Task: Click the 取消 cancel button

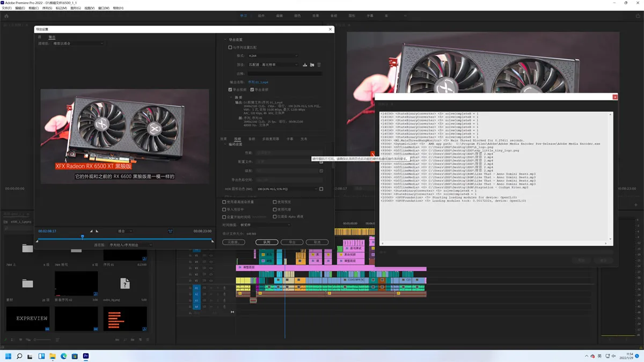Action: coord(317,242)
